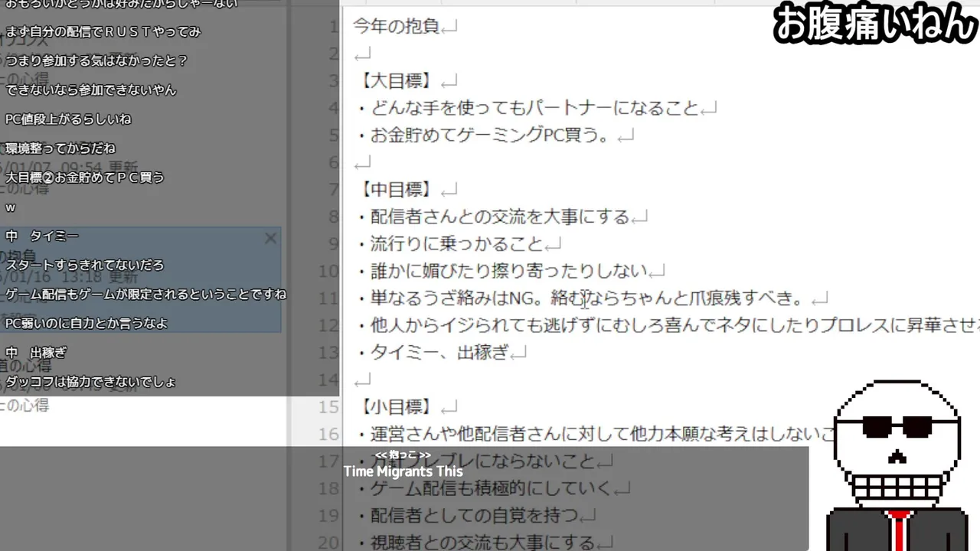Click chat comment '大目標②お金貯めてＰＣ買う'

click(x=84, y=178)
